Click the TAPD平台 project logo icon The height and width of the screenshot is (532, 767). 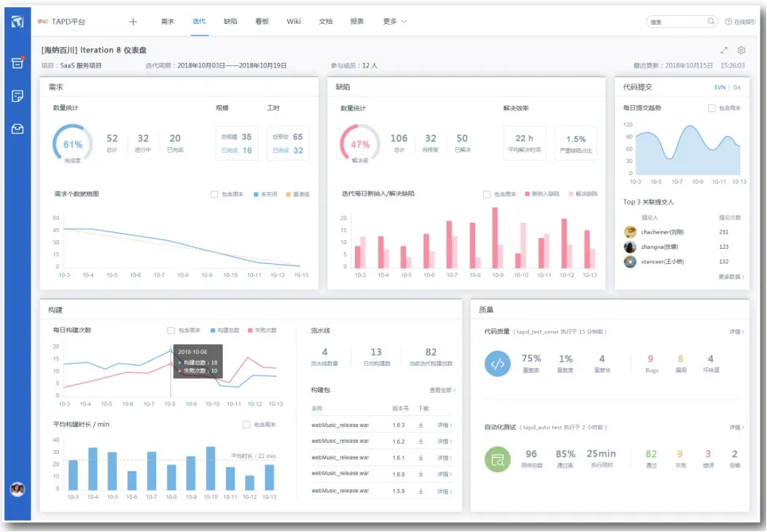pyautogui.click(x=43, y=21)
